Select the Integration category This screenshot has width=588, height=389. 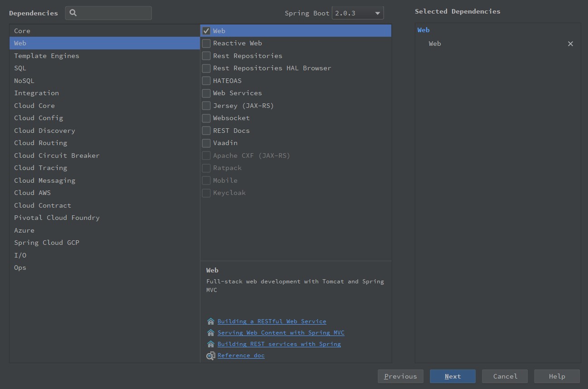(x=104, y=93)
